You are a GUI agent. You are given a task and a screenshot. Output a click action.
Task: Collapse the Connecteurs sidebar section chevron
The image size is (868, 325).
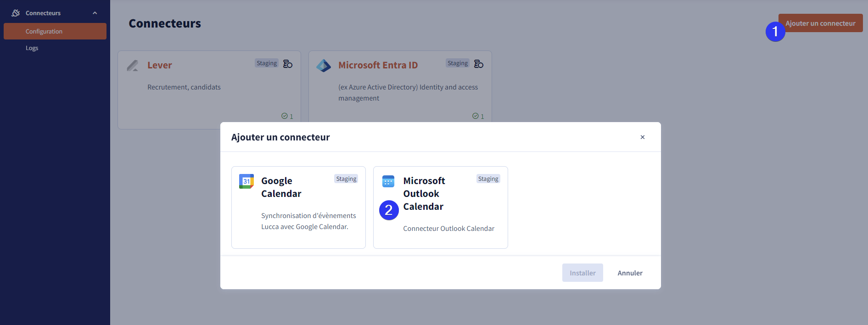click(x=95, y=13)
